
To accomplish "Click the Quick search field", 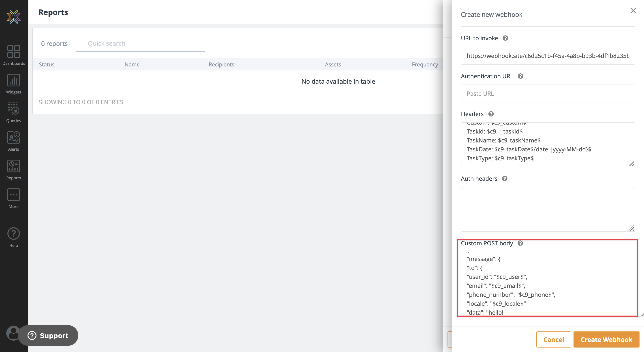I will pos(140,44).
